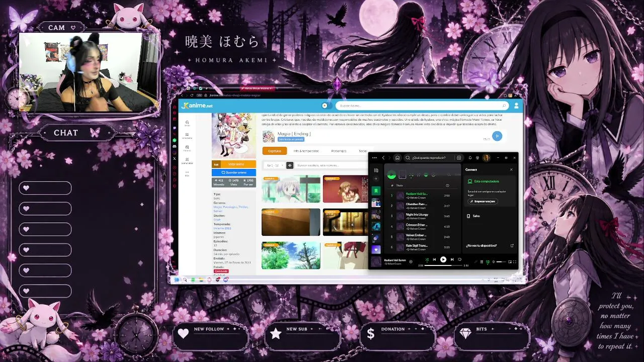The width and height of the screenshot is (644, 362).
Task: Play the track 'Night Iris Liturgy'
Action: (417, 215)
